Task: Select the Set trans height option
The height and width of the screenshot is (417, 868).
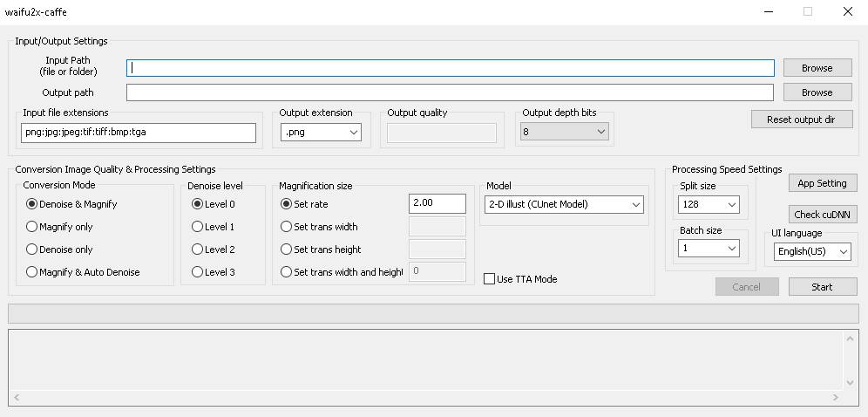Action: pos(321,250)
